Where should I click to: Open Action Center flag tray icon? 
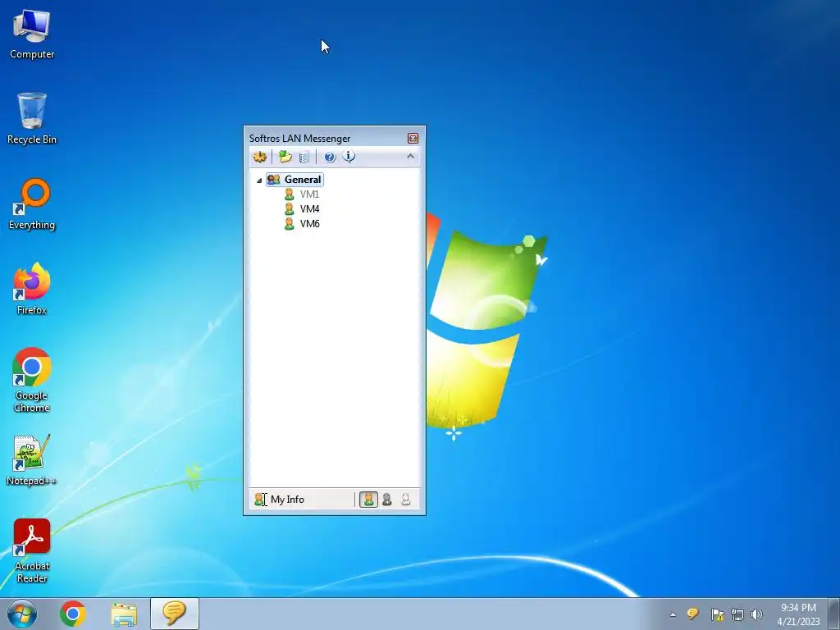point(717,614)
